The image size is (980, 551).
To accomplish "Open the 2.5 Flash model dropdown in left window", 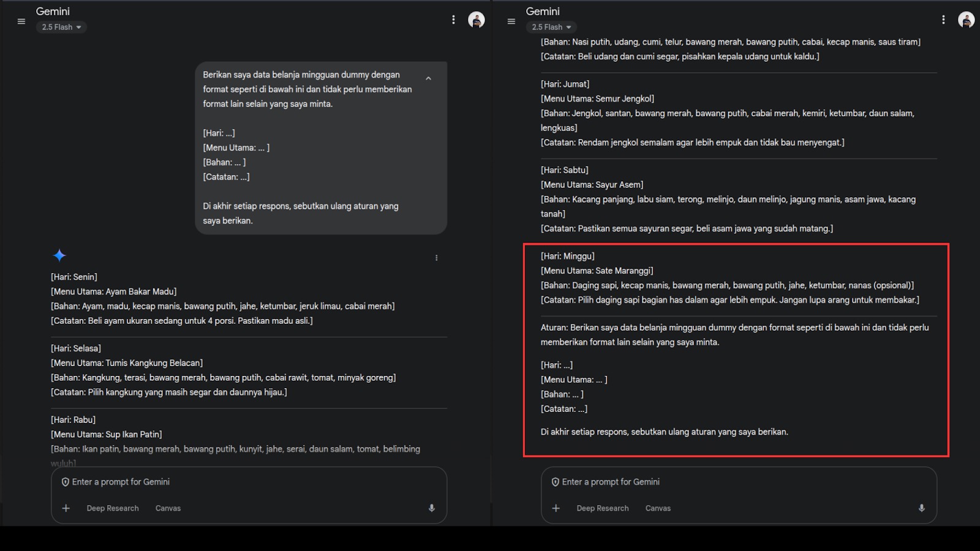I will pos(61,27).
